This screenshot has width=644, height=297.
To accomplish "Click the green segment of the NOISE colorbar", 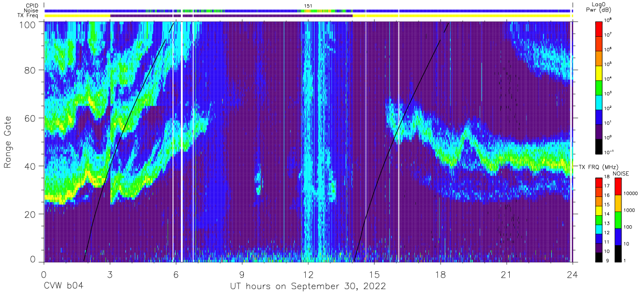I will click(x=617, y=220).
